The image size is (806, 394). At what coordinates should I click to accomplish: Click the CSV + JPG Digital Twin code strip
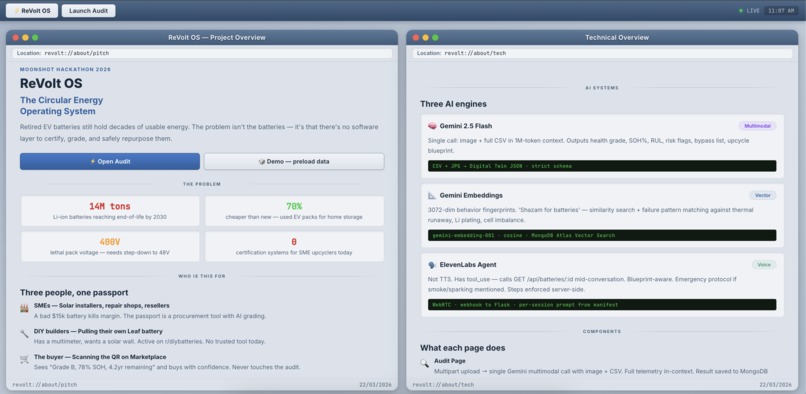pyautogui.click(x=602, y=166)
